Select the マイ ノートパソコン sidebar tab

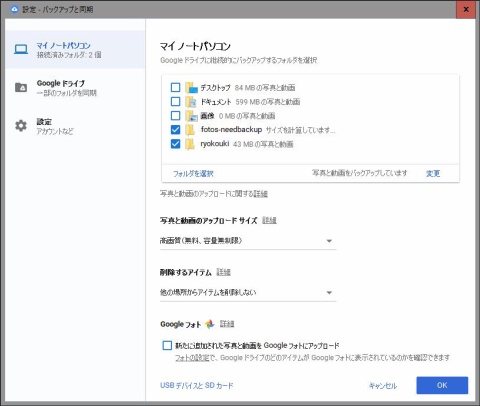pyautogui.click(x=75, y=50)
